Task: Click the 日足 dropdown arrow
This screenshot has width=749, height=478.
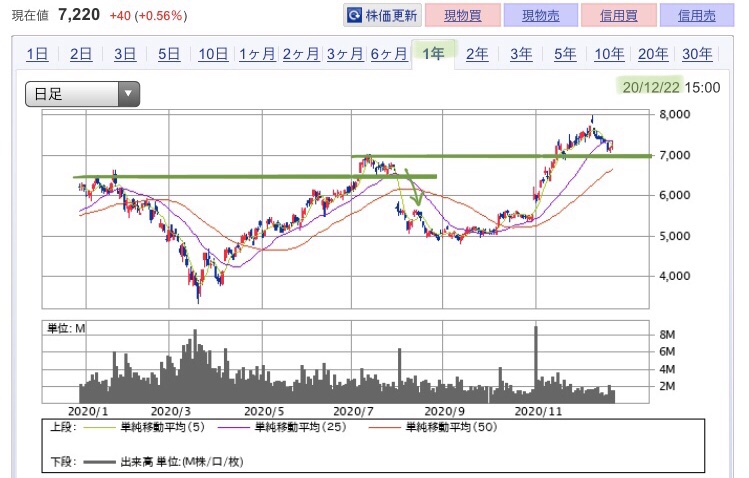Action: [x=128, y=94]
